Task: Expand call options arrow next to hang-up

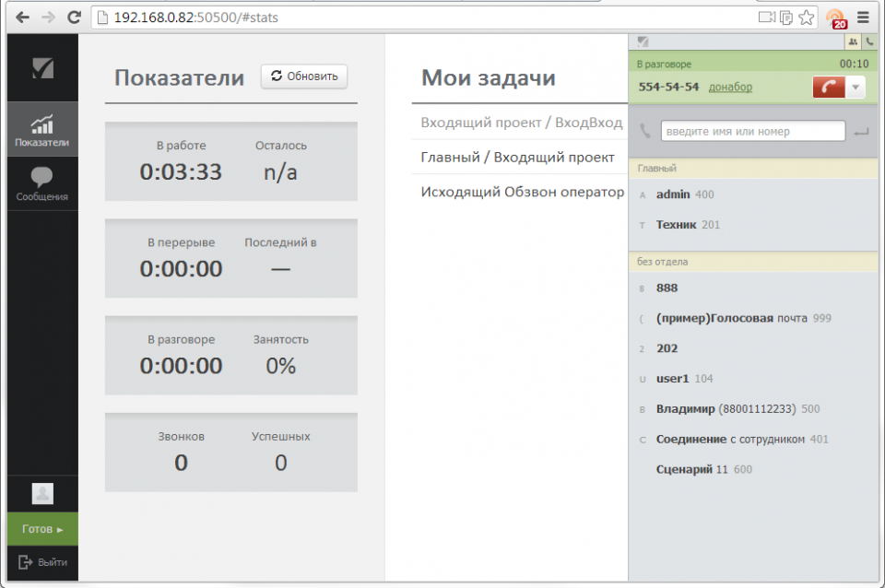Action: [x=855, y=87]
